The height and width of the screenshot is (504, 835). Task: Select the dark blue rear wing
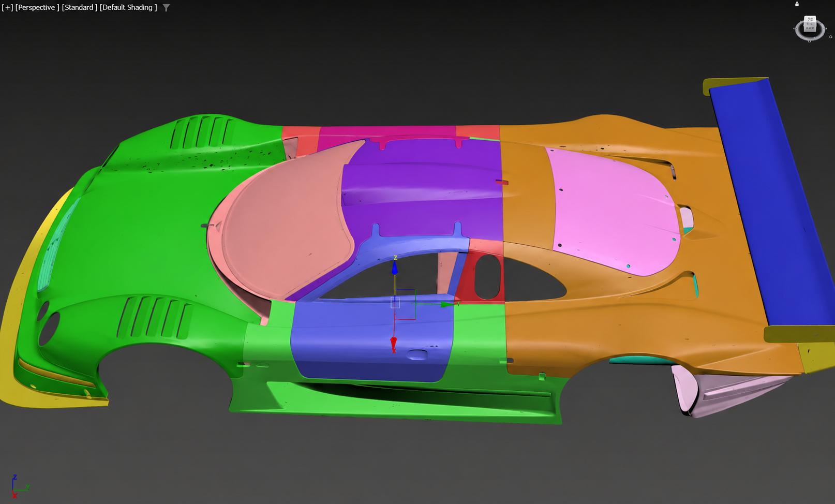coord(771,202)
